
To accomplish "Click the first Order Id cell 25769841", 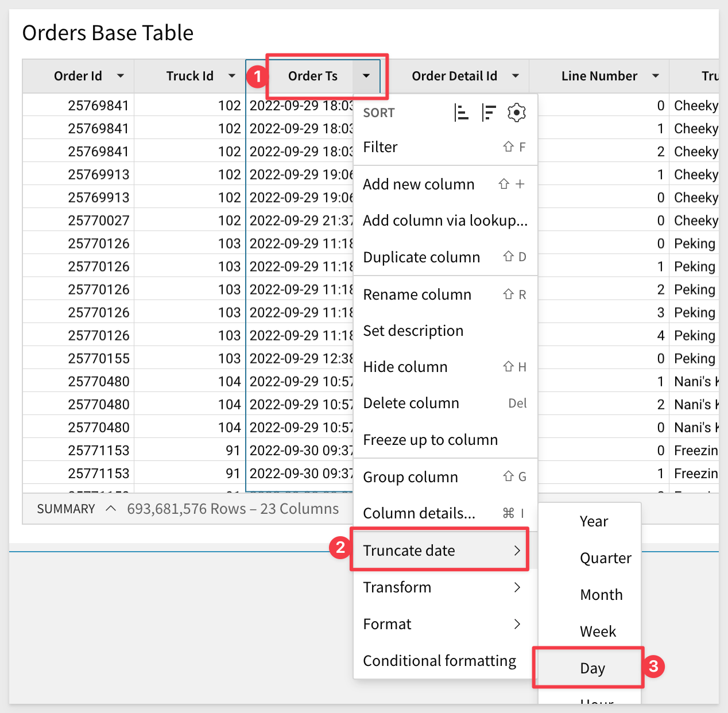I will pos(98,106).
